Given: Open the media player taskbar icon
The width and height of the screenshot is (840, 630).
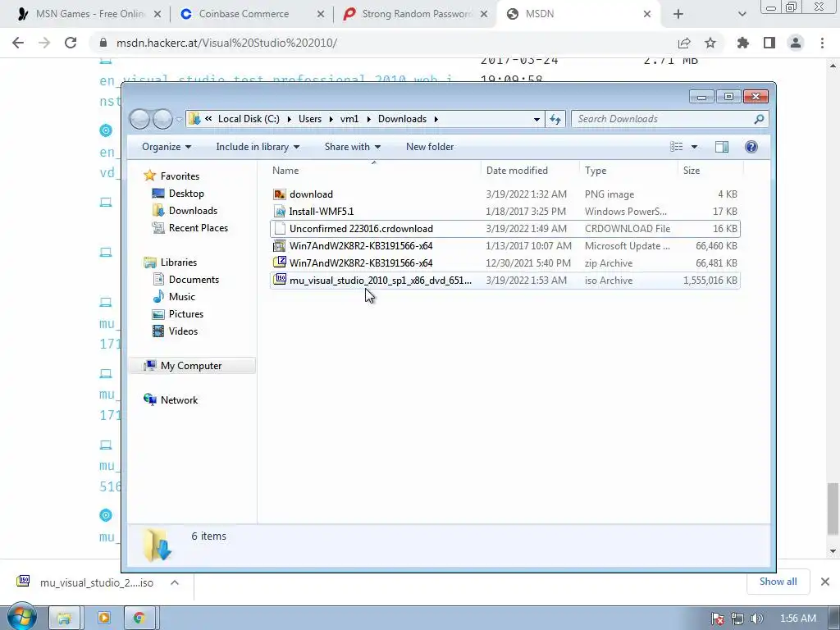Looking at the screenshot, I should [104, 619].
